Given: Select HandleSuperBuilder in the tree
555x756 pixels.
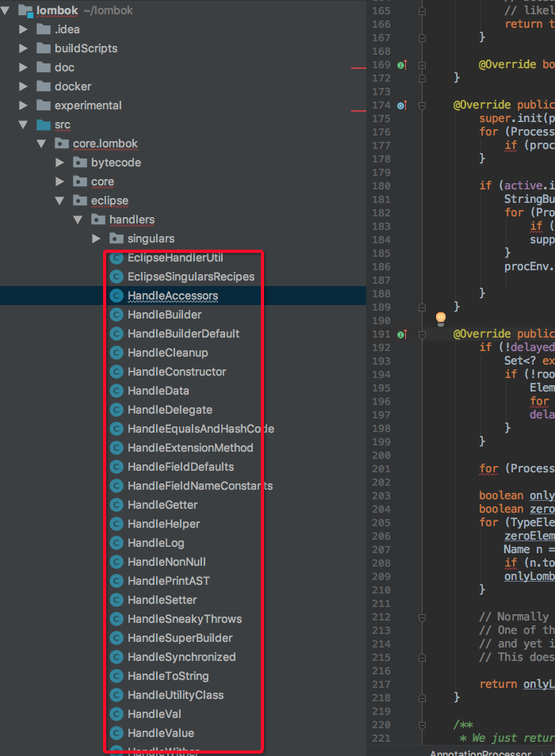Looking at the screenshot, I should [x=180, y=638].
